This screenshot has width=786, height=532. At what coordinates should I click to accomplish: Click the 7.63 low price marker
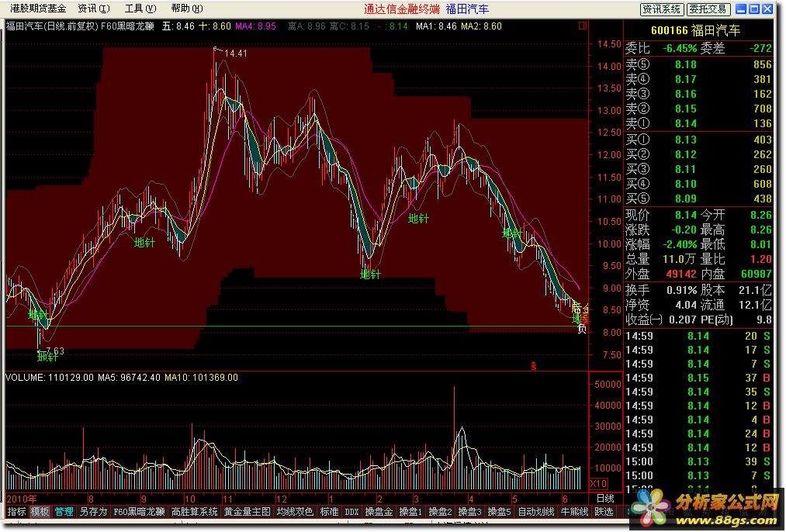(x=55, y=351)
